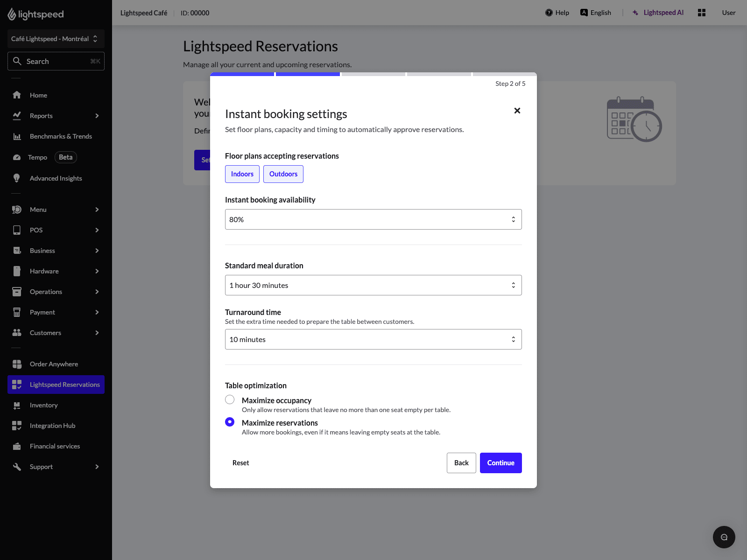The image size is (747, 560).
Task: Click inside the Search field
Action: [x=56, y=61]
